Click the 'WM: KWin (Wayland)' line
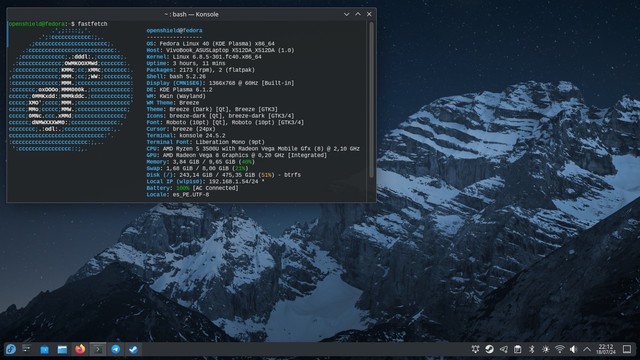The image size is (640, 360). [x=176, y=96]
